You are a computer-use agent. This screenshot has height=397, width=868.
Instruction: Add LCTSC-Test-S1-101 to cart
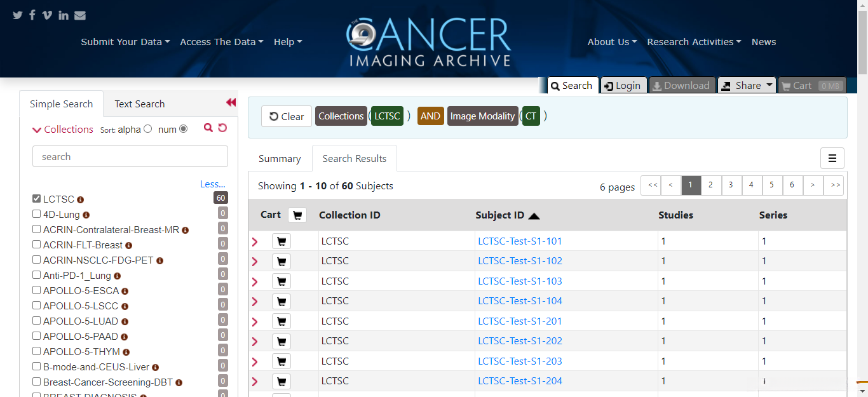[x=281, y=241]
